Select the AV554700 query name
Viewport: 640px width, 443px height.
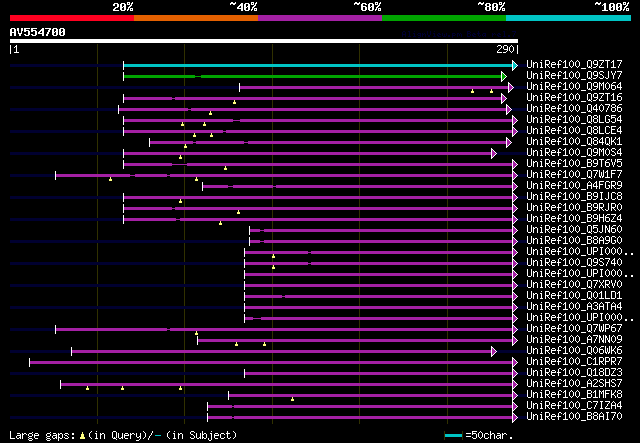[38, 32]
